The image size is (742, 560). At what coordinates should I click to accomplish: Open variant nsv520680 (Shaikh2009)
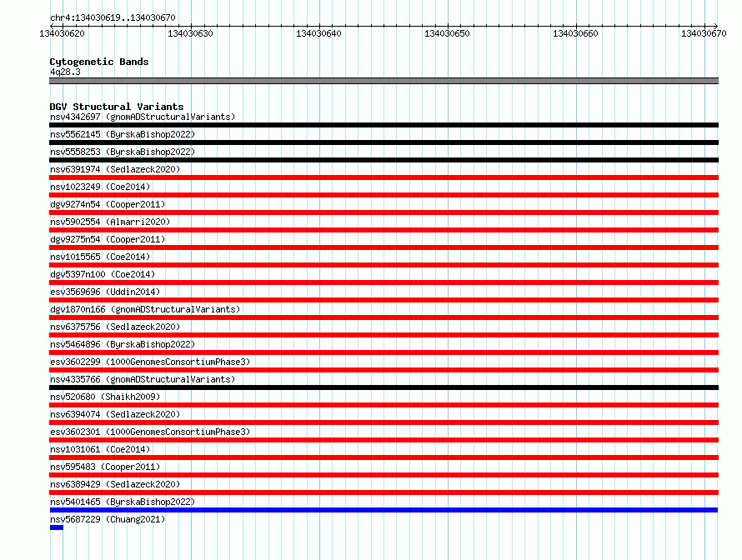pos(105,397)
